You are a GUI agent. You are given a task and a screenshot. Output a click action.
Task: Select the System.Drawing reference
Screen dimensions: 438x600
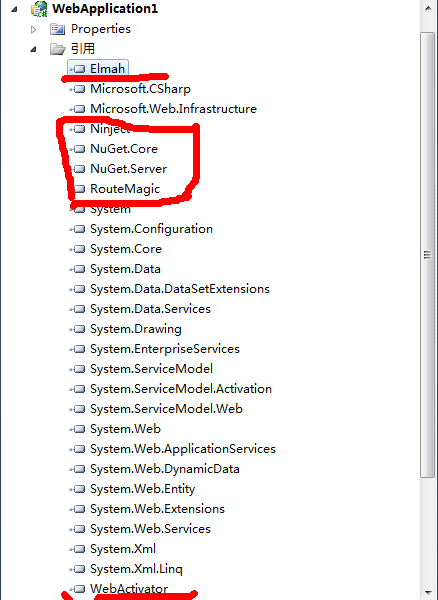(x=136, y=329)
